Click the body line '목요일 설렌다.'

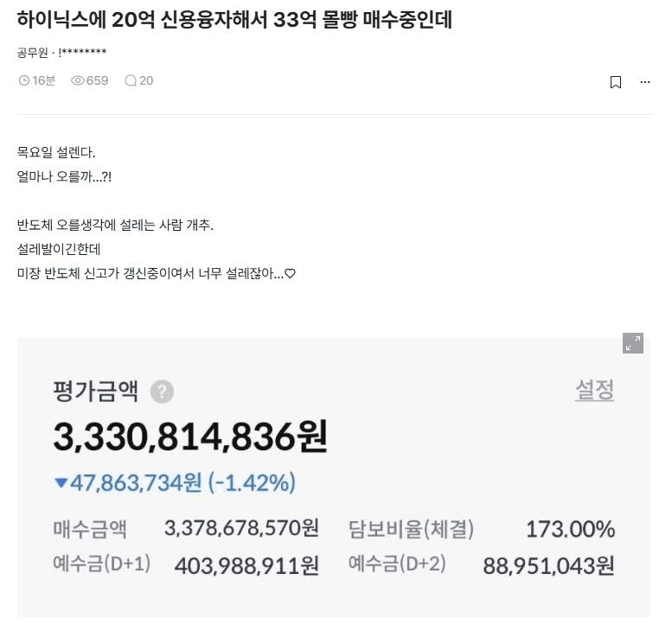tap(56, 151)
